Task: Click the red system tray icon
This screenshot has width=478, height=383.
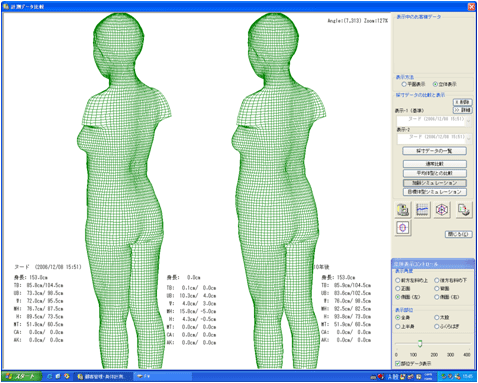Action: 380,377
